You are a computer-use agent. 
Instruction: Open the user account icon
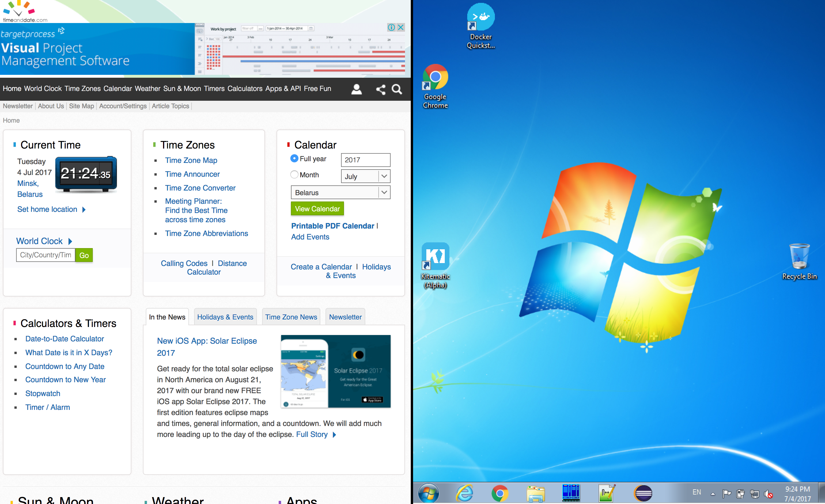(356, 89)
